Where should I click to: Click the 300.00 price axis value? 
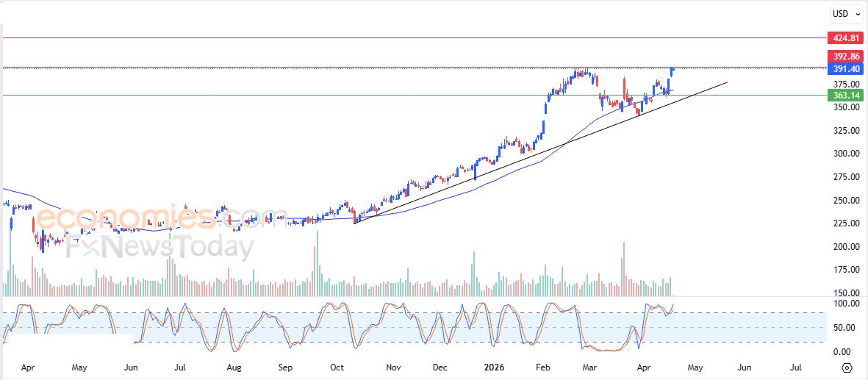coord(847,154)
